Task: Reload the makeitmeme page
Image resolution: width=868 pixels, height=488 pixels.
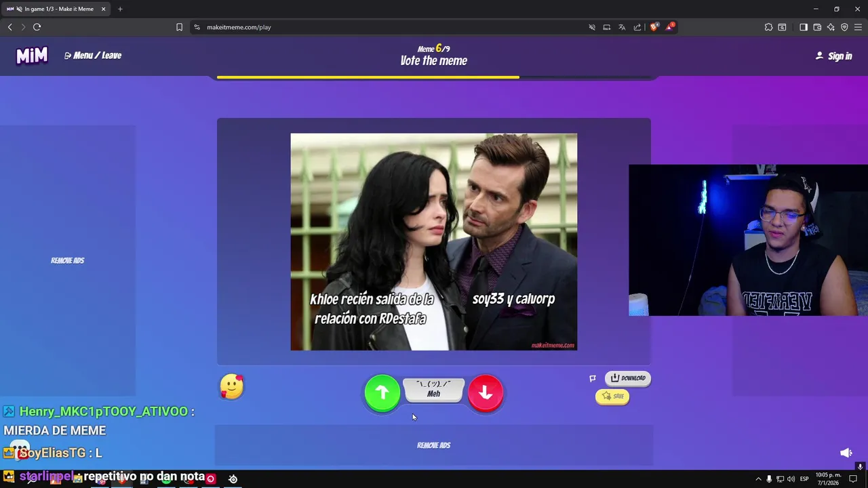Action: 37,27
